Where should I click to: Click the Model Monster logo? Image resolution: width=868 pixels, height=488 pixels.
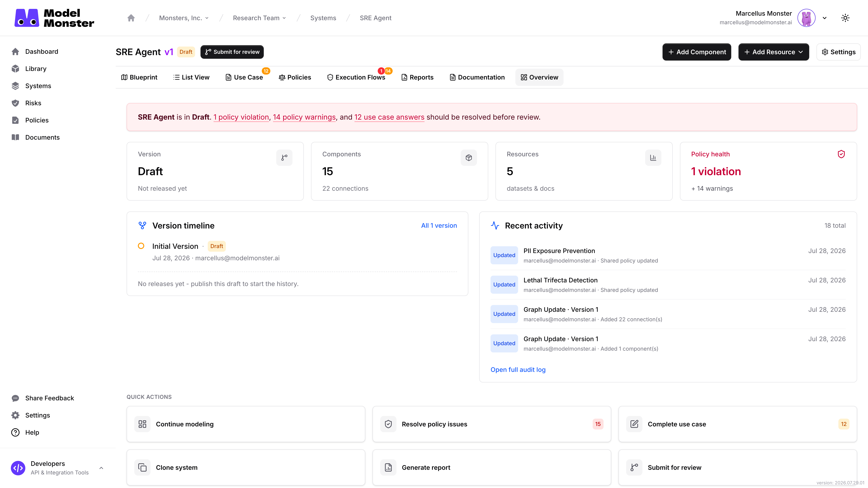pos(54,18)
